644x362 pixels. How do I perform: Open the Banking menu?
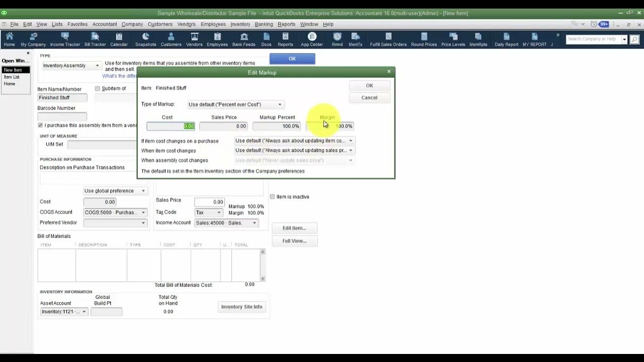pyautogui.click(x=264, y=24)
